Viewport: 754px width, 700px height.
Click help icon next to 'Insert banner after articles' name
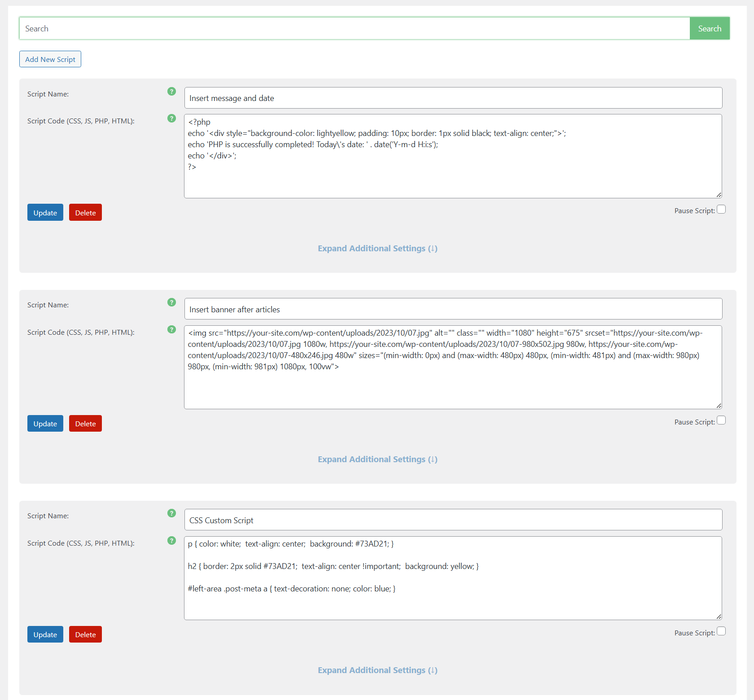171,302
